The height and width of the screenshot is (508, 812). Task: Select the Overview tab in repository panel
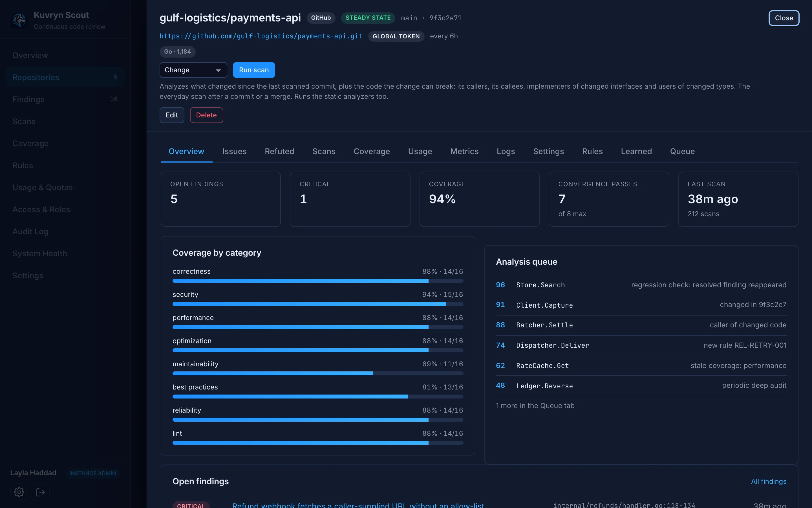click(186, 152)
